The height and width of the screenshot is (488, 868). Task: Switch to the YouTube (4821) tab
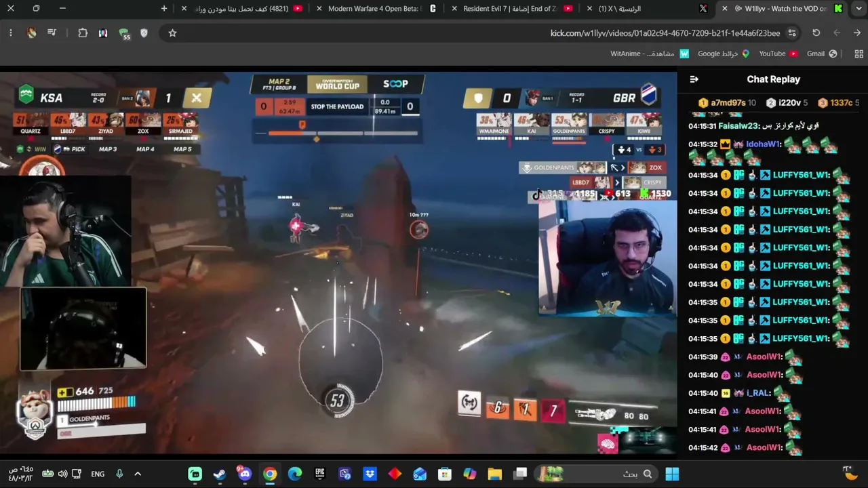242,8
